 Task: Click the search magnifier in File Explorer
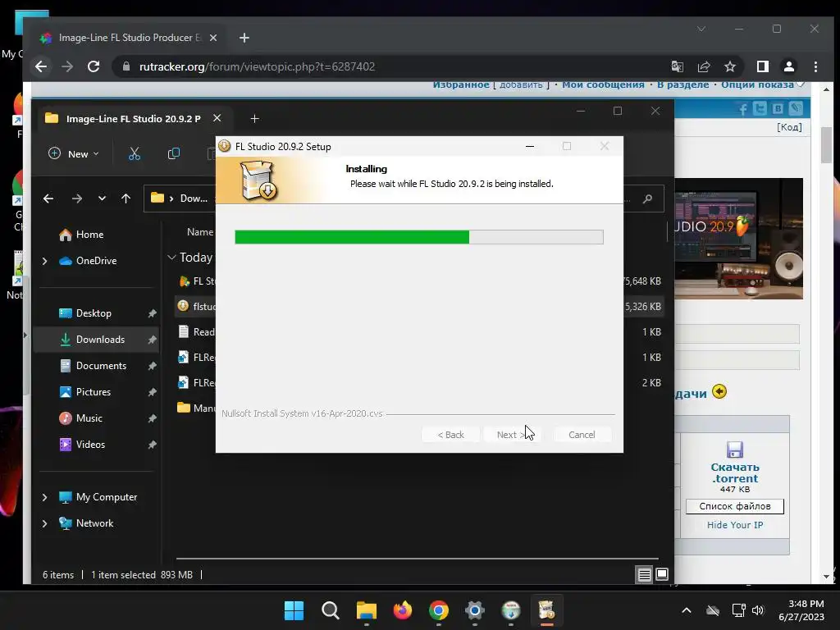pos(648,199)
